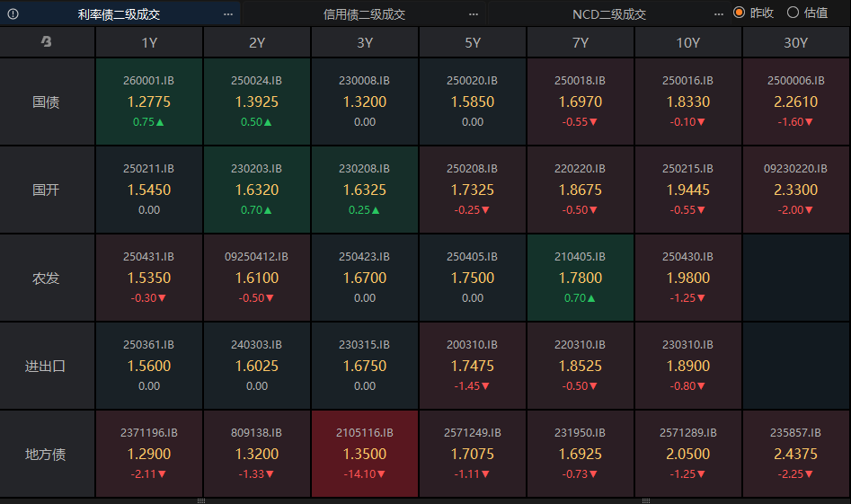Switch to the NCD二级成交 tab
This screenshot has height=504, width=851.
coord(608,13)
